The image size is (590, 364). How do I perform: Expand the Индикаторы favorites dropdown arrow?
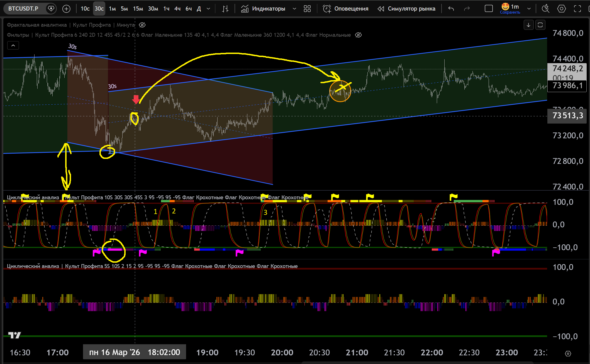(294, 9)
